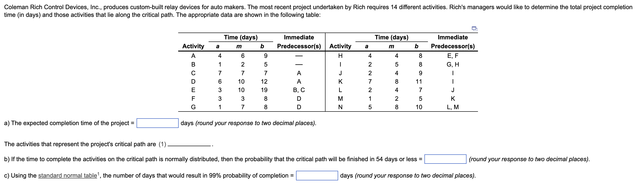Click activity letter M row label
The height and width of the screenshot is (186, 644).
click(340, 99)
